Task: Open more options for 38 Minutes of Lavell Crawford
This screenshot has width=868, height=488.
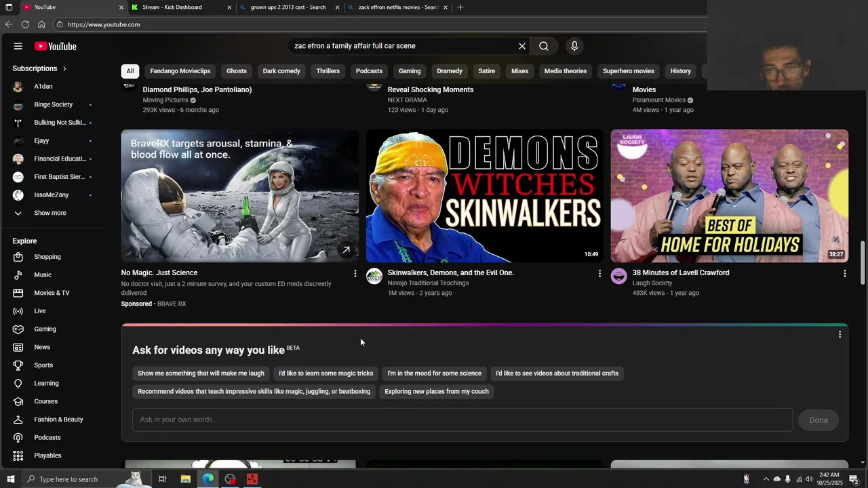Action: coord(844,273)
